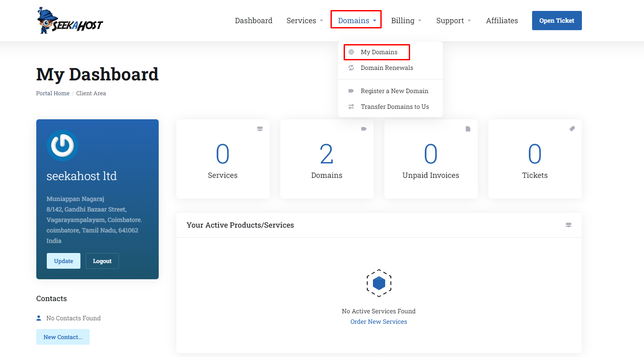Click the icon on the Services stat card
The height and width of the screenshot is (357, 644).
point(260,128)
